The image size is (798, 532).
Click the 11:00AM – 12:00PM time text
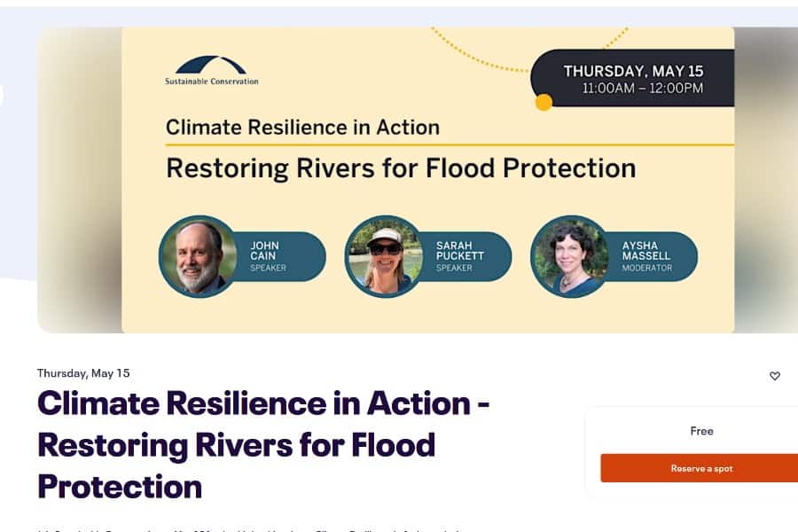(x=642, y=88)
